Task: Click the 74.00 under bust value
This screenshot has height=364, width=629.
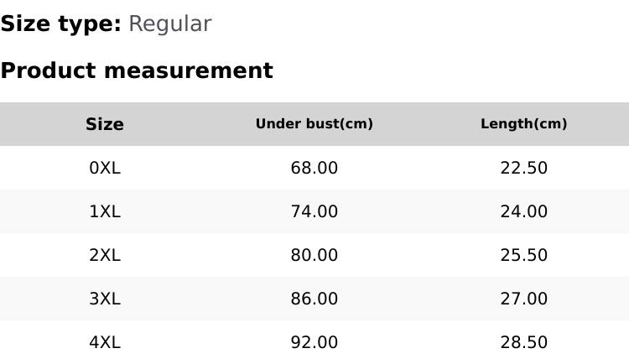Action: tap(314, 211)
